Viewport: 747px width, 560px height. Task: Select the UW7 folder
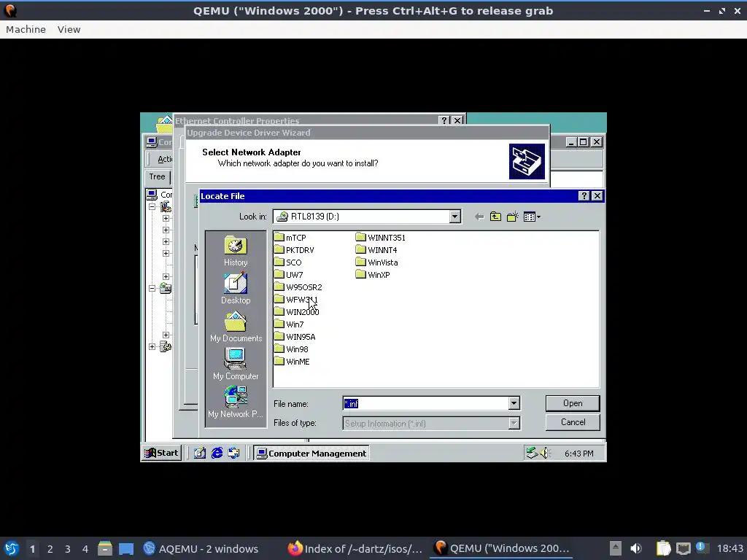point(288,274)
